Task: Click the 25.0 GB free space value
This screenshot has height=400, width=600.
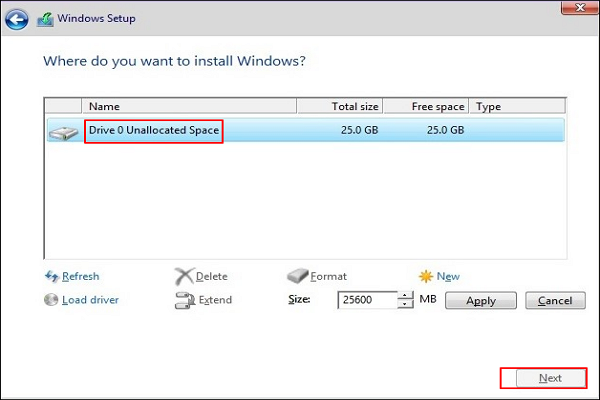Action: tap(445, 130)
